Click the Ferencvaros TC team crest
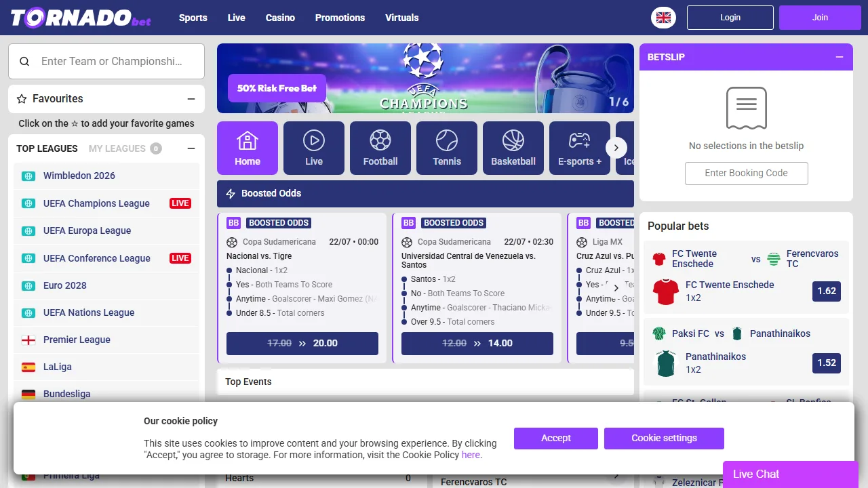The width and height of the screenshot is (868, 488). [x=774, y=259]
